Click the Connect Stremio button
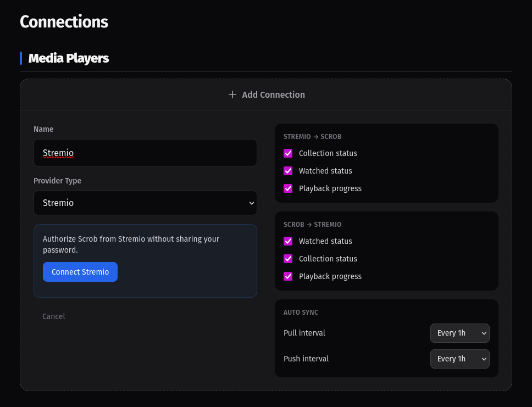 tap(80, 272)
